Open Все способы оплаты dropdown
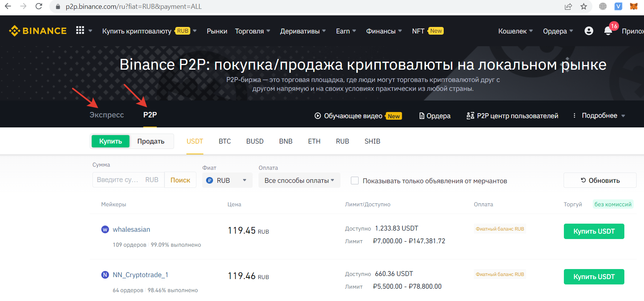The image size is (644, 301). (x=299, y=180)
